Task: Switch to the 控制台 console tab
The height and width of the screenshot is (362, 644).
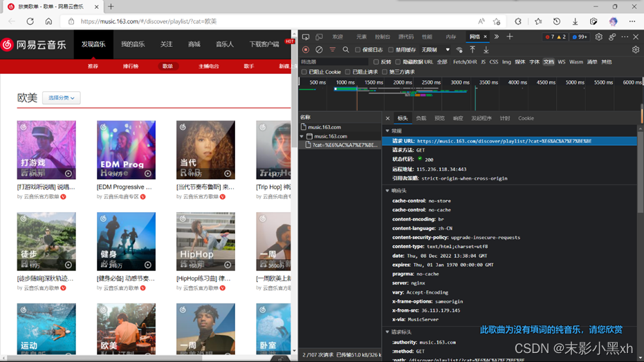Action: [383, 37]
